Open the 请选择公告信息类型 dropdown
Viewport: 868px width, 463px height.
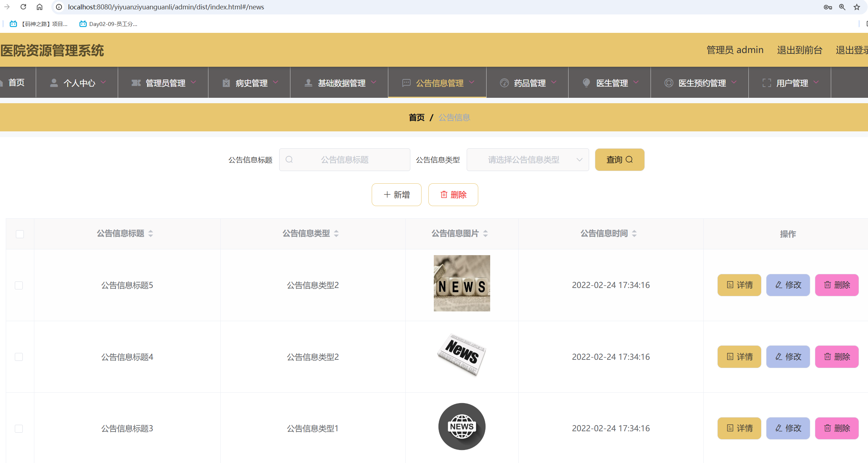click(x=527, y=160)
